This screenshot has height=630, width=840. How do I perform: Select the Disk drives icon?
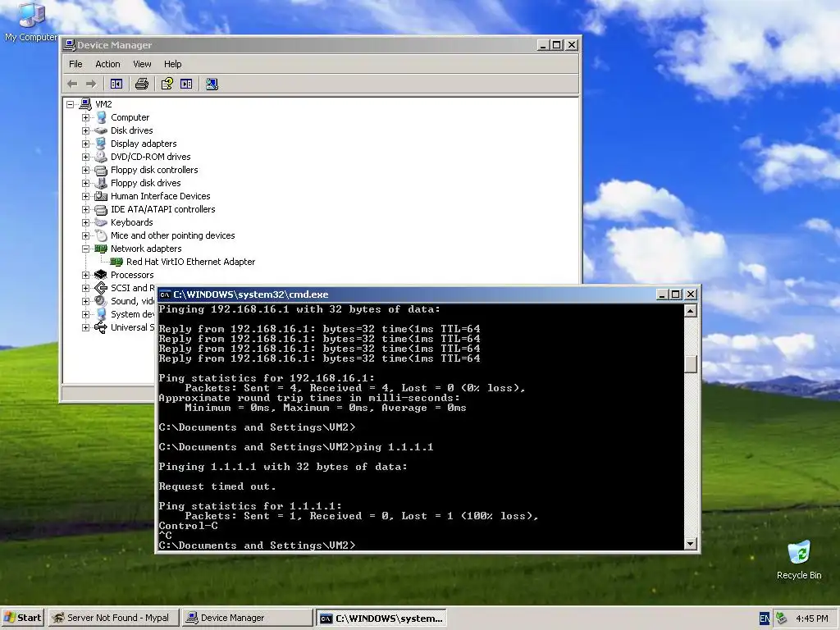pos(101,130)
